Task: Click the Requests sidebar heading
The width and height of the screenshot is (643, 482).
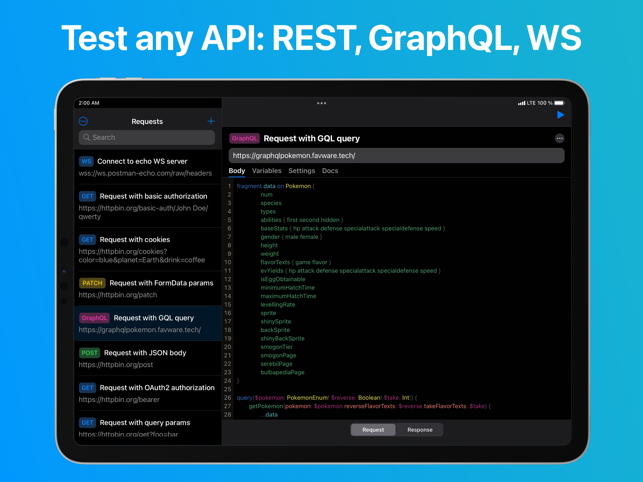Action: (147, 121)
